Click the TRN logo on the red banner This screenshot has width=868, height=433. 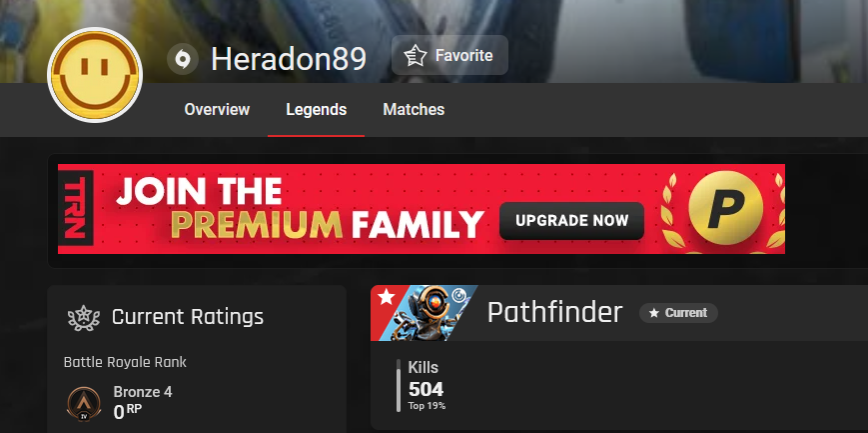[x=76, y=208]
